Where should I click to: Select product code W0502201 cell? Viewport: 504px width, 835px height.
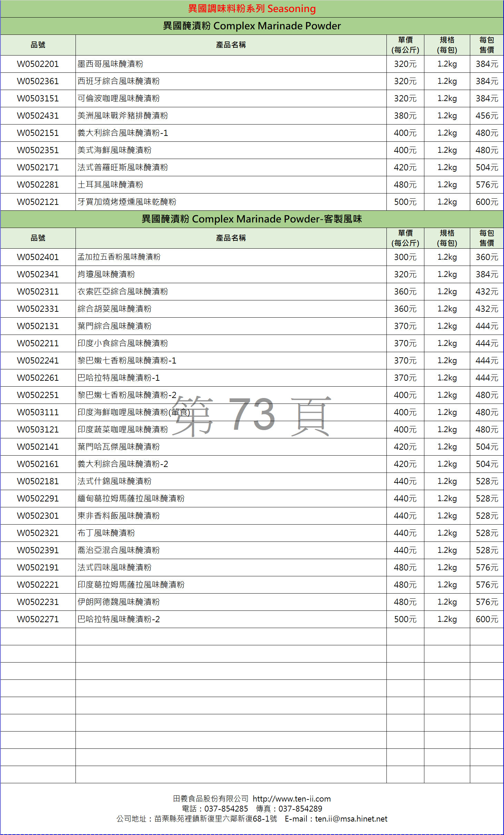(x=38, y=64)
